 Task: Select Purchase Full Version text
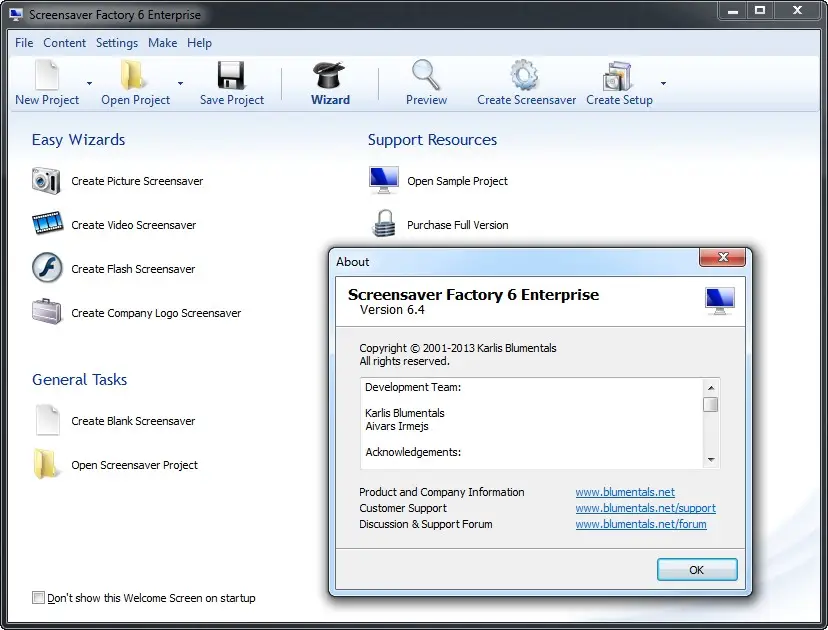point(458,225)
